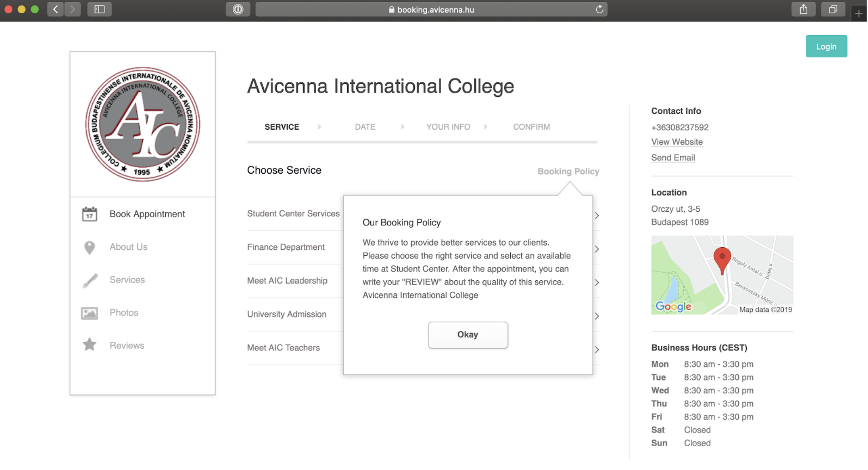
Task: Expand Student Center Services chevron
Action: [597, 216]
